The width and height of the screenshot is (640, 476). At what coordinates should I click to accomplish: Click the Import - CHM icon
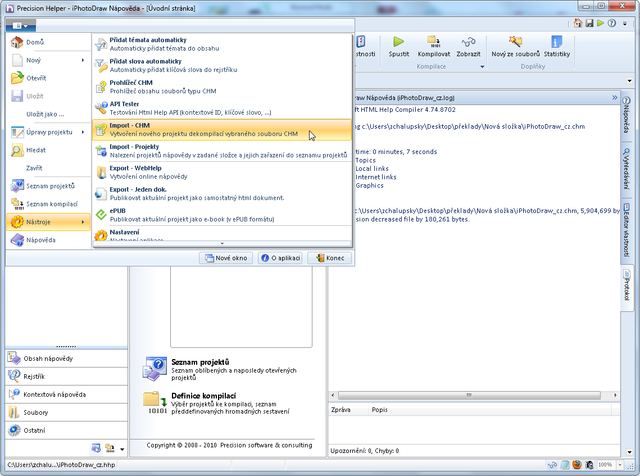tap(101, 129)
